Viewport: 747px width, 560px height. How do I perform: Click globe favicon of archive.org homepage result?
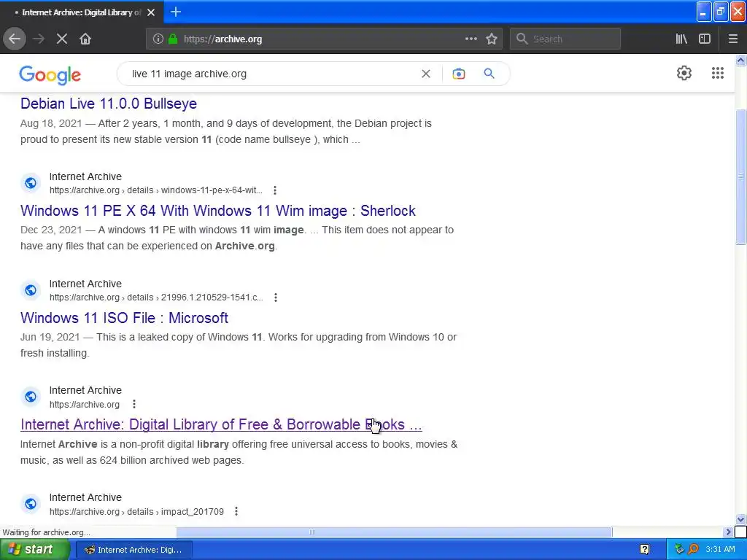31,397
